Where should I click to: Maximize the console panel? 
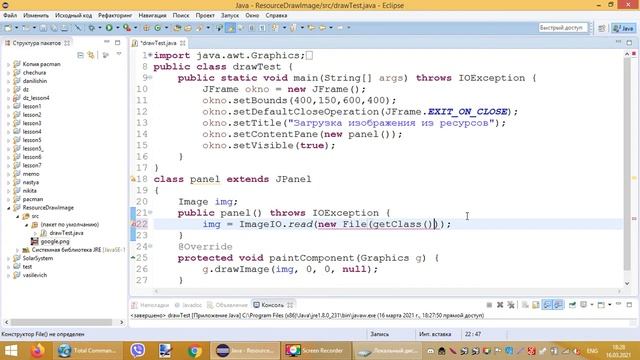tap(629, 304)
